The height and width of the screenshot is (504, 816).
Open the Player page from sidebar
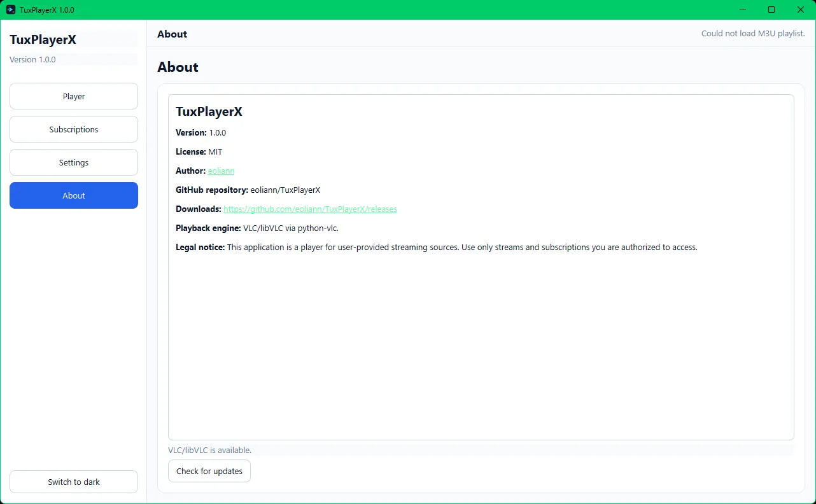(74, 96)
